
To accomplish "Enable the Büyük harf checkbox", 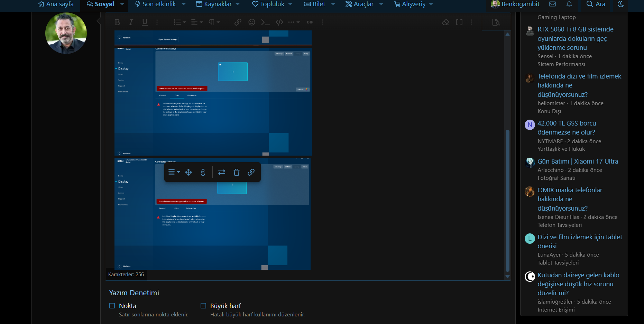I will click(203, 306).
